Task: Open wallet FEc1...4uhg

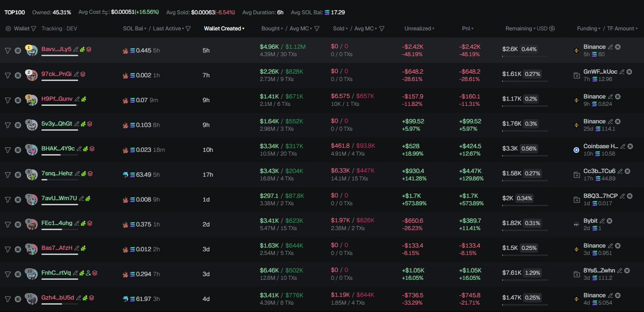Action: 57,223
